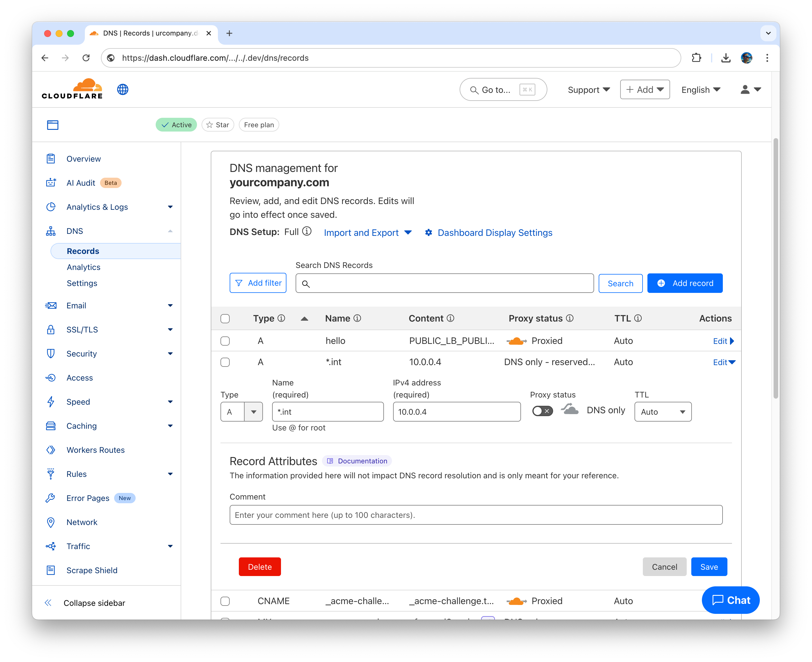Enable proxying for the *.int record
812x662 pixels.
542,411
